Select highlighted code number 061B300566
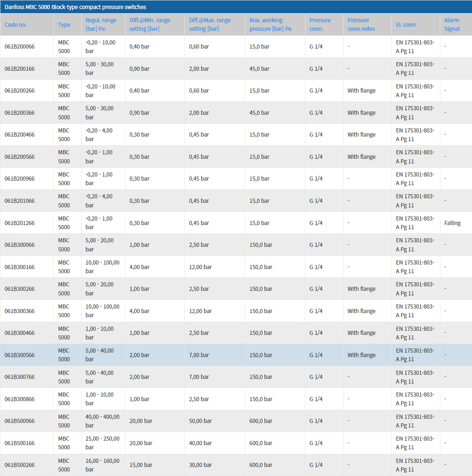This screenshot has height=476, width=472. (x=19, y=355)
